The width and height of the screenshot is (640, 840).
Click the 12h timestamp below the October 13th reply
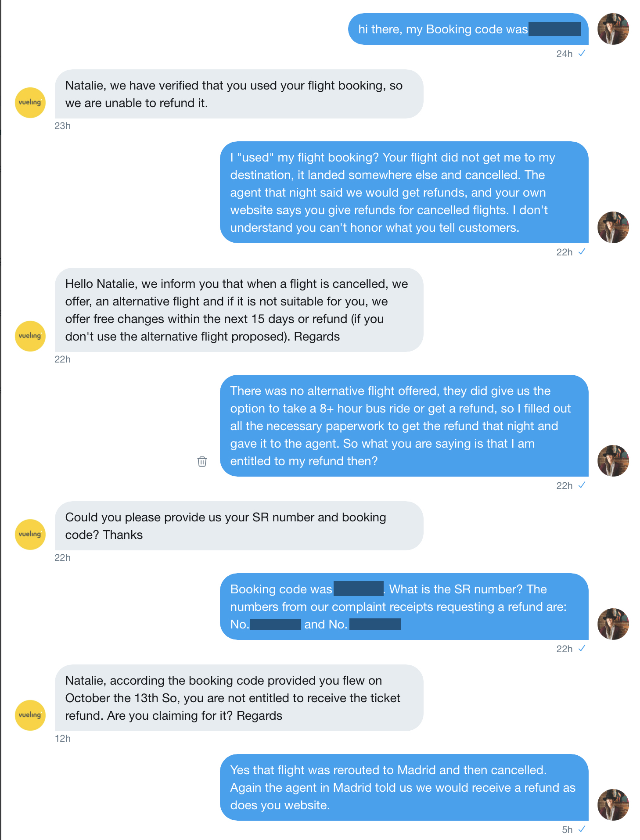[x=63, y=738]
